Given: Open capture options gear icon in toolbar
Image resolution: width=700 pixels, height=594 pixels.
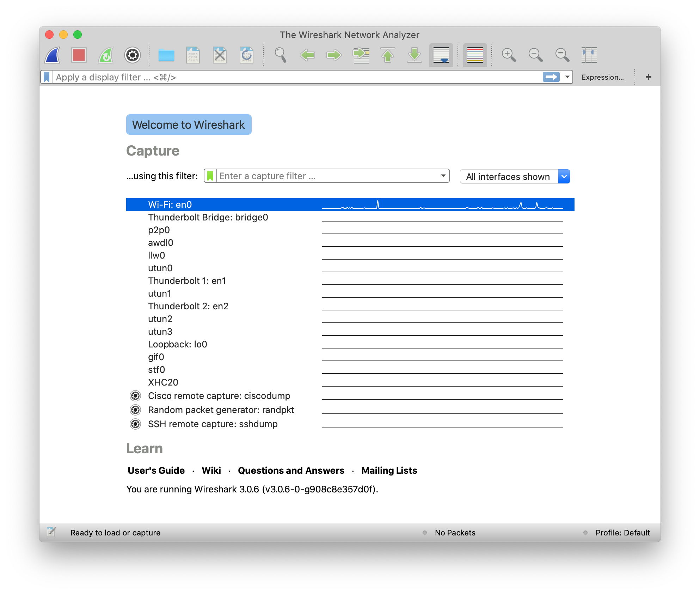Looking at the screenshot, I should tap(133, 55).
